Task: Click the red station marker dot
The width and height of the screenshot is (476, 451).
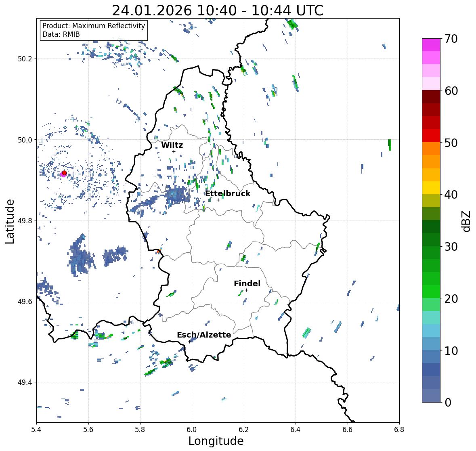Action: 64,173
